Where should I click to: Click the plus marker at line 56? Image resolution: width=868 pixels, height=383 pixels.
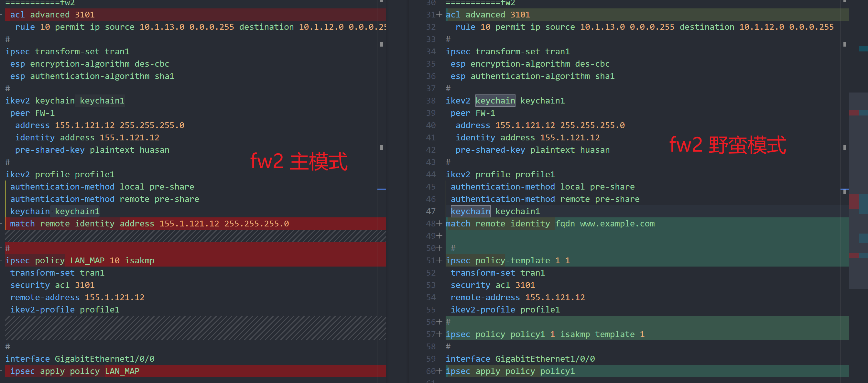[x=439, y=322]
